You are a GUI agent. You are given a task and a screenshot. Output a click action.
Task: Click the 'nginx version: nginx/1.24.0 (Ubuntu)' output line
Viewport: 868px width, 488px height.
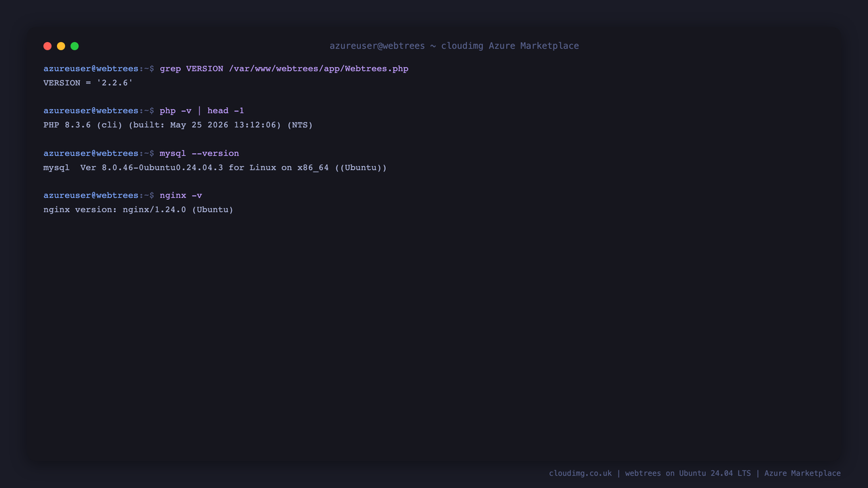tap(138, 210)
